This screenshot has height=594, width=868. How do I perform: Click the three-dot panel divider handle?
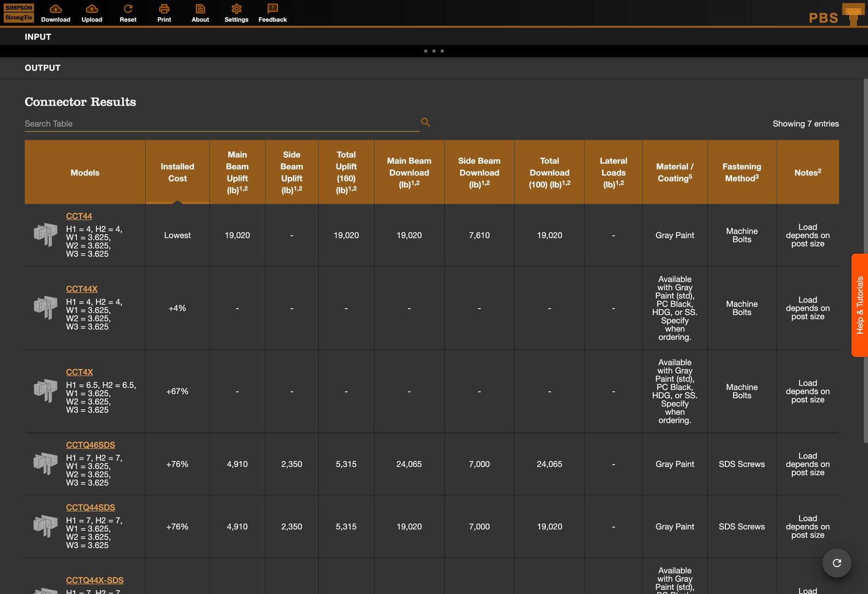point(434,51)
